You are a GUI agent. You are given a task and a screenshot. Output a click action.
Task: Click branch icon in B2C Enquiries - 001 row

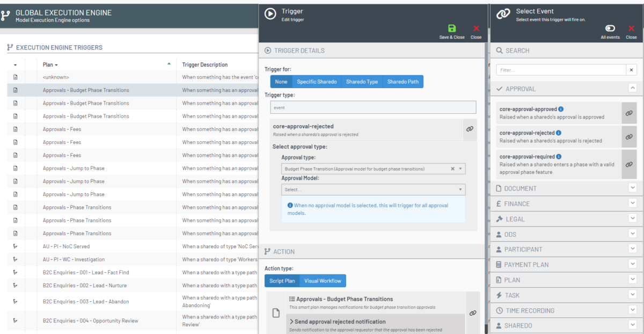[x=16, y=272]
